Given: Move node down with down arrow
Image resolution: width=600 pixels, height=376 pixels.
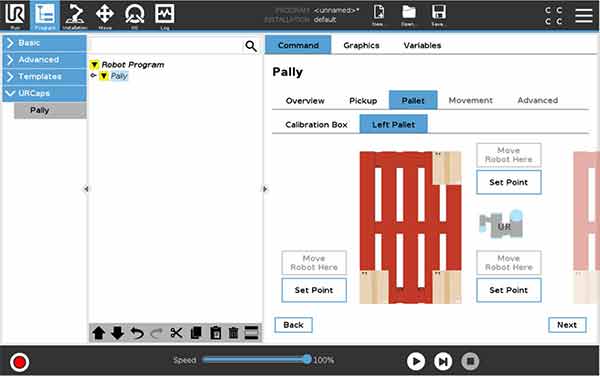Looking at the screenshot, I should tap(117, 333).
